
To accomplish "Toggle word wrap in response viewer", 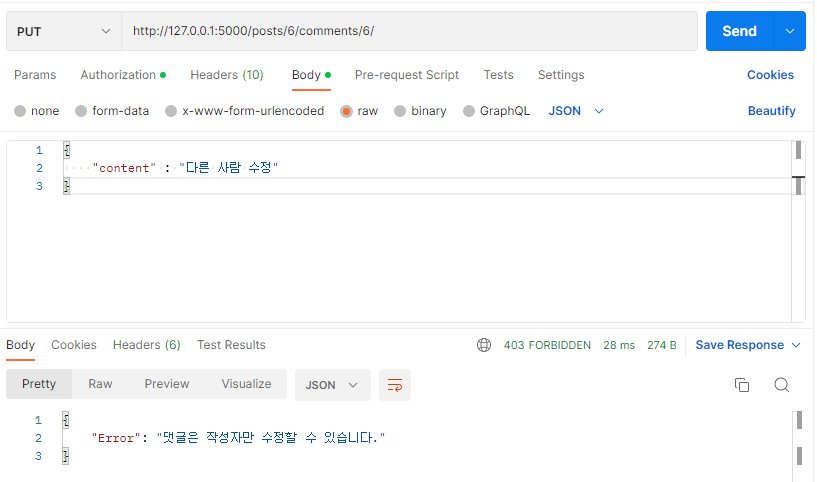I will [x=394, y=385].
